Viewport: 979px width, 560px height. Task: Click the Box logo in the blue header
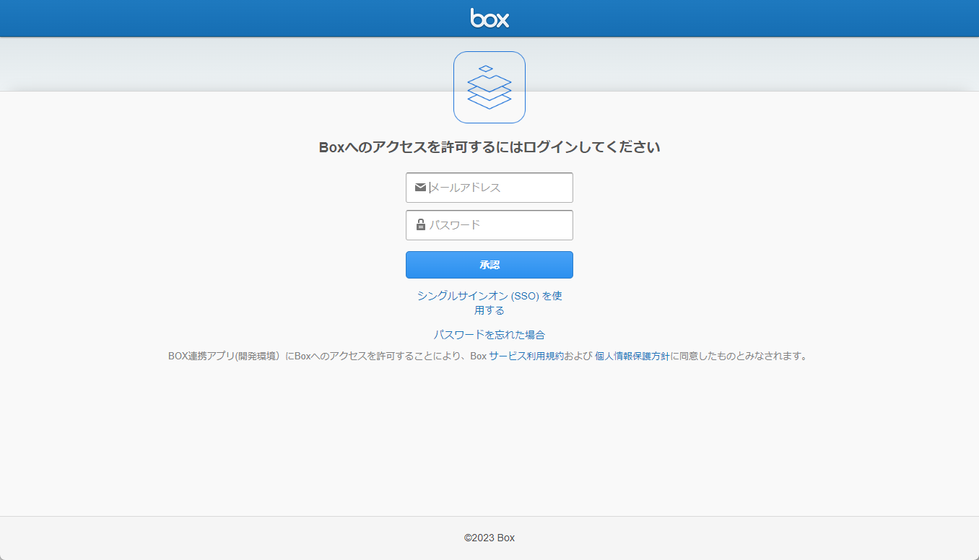[x=489, y=18]
